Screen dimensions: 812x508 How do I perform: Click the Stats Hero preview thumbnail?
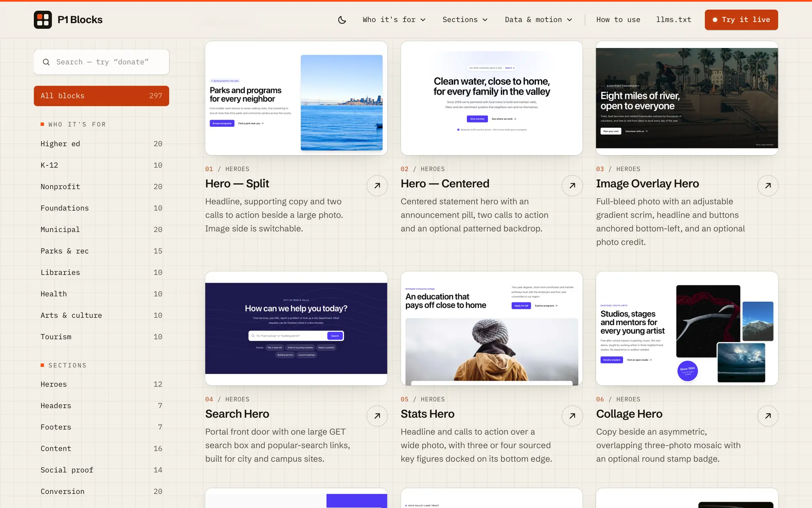click(492, 328)
